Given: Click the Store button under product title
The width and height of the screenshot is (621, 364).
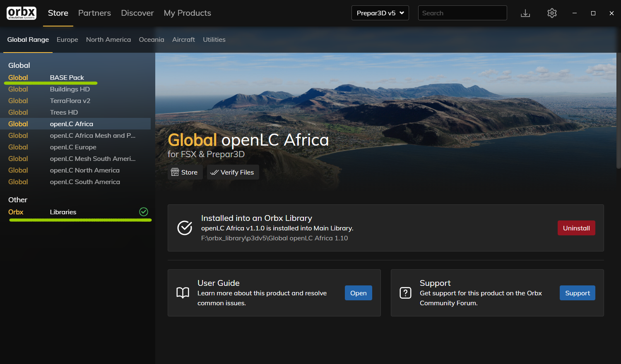Looking at the screenshot, I should pyautogui.click(x=185, y=172).
